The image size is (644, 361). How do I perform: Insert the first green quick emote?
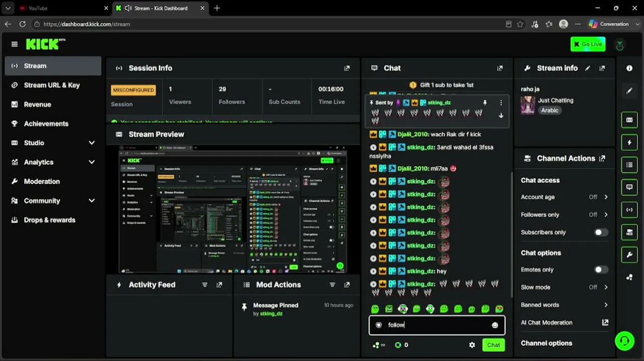click(375, 309)
